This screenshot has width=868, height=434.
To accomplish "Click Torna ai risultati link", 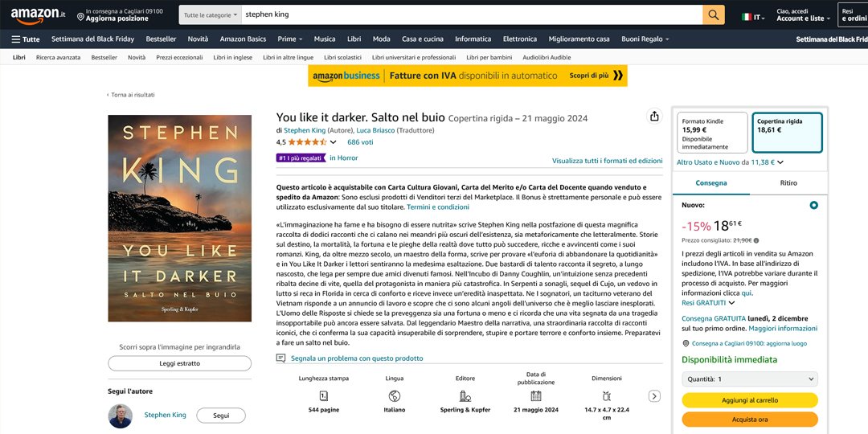I will click(131, 95).
